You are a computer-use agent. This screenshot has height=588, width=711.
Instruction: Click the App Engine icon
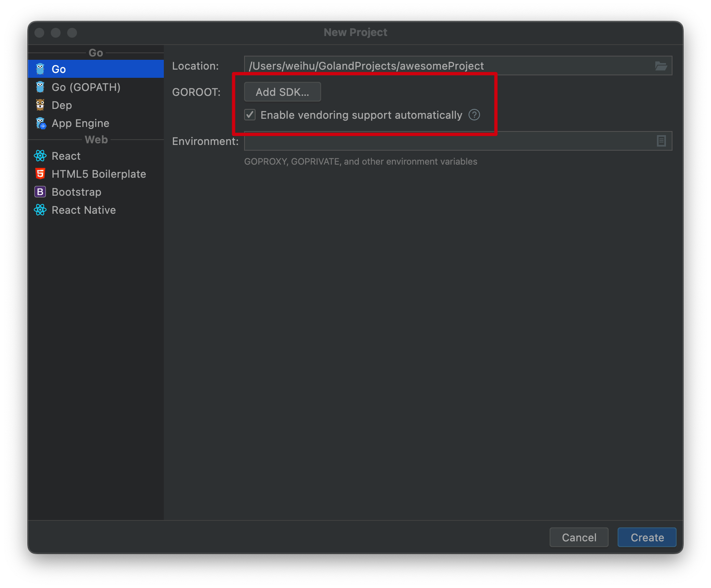(x=41, y=123)
